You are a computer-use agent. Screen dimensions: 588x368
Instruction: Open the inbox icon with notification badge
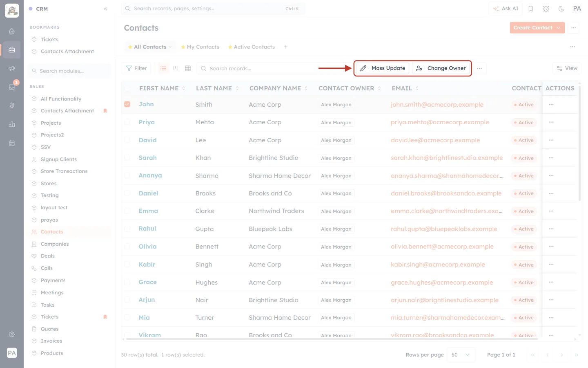(12, 87)
